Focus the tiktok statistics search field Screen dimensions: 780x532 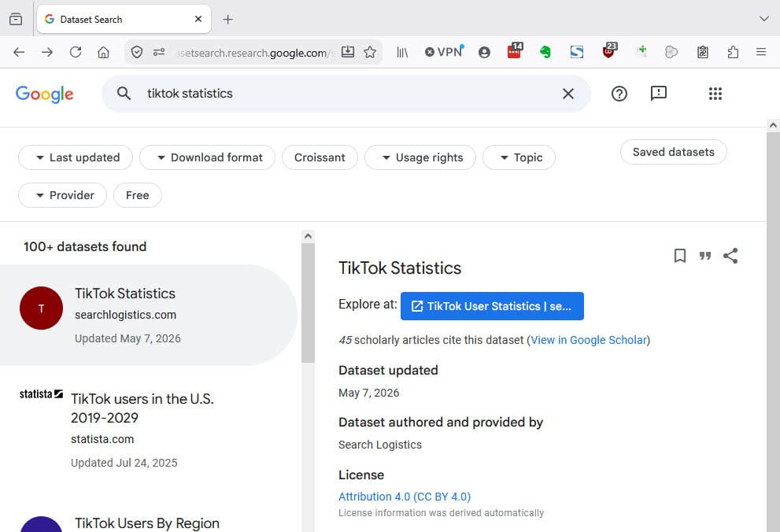point(346,94)
